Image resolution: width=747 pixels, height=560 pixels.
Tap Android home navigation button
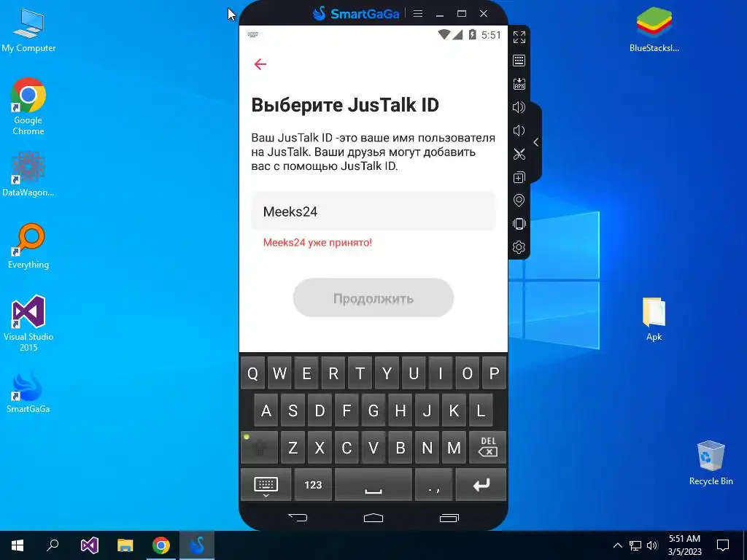(373, 518)
